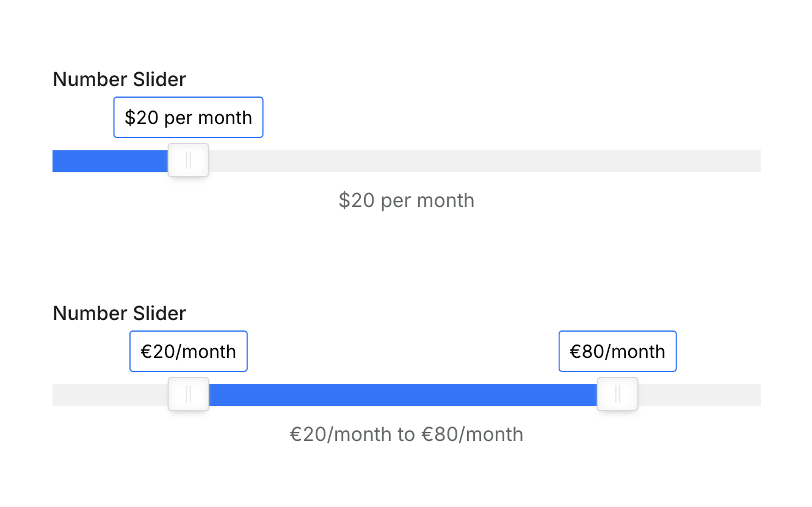
Task: Click the $20 per month slider handle
Action: pos(189,161)
